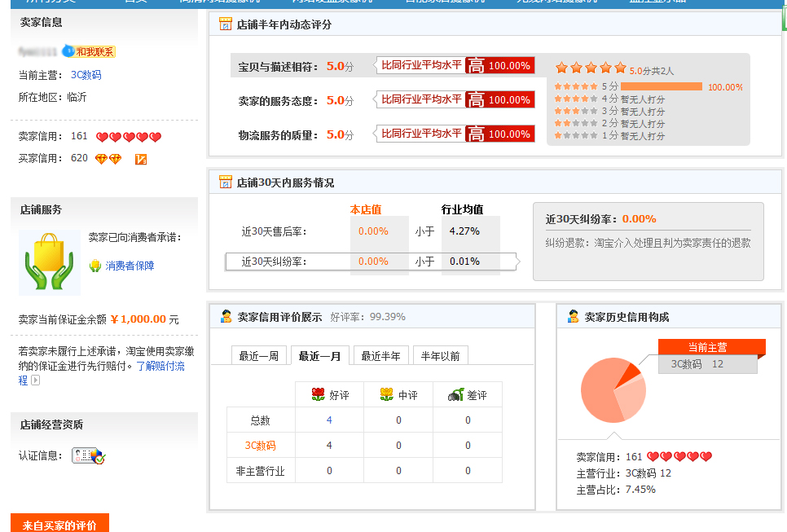787x532 pixels.
Task: Click the 近30天纠纷率 0.00% summary heading
Action: coord(600,219)
